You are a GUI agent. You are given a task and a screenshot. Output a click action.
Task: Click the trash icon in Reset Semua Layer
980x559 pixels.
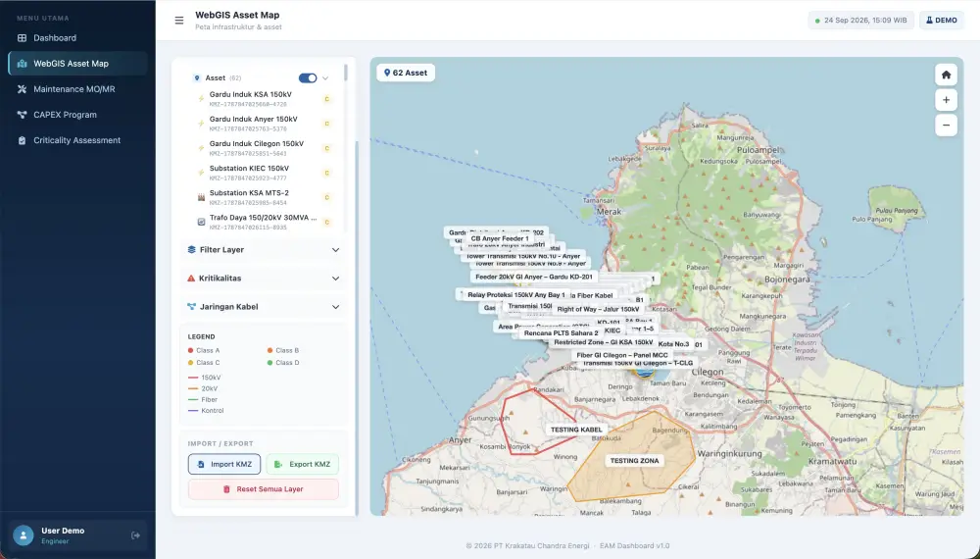227,489
